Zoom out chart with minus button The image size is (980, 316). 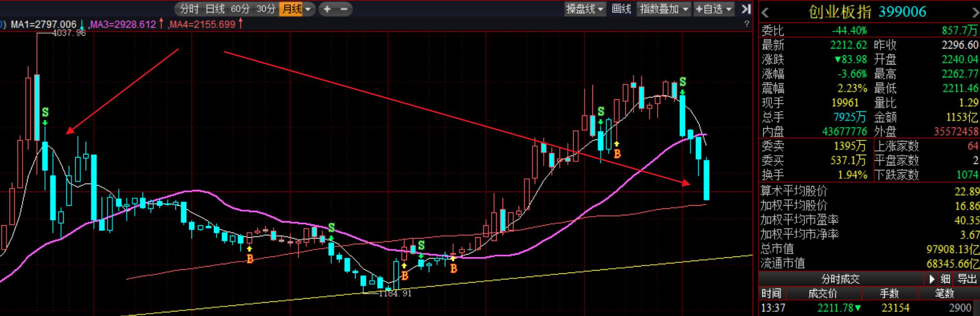[344, 9]
